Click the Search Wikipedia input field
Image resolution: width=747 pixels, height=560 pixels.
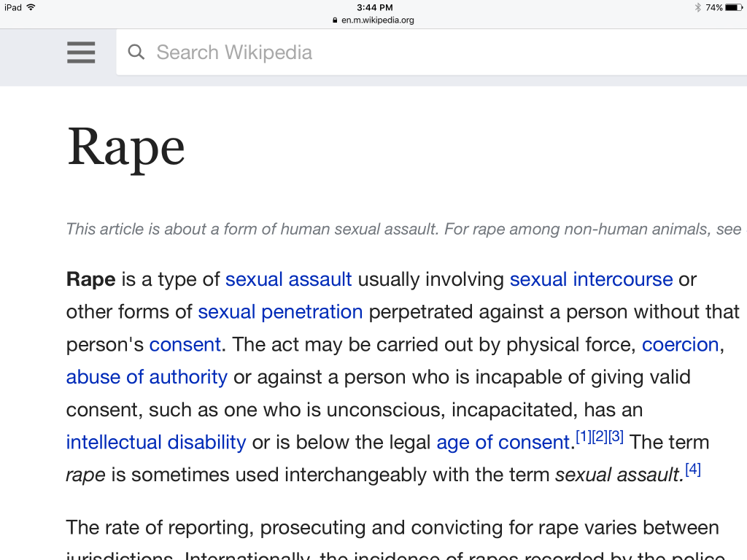pyautogui.click(x=432, y=52)
